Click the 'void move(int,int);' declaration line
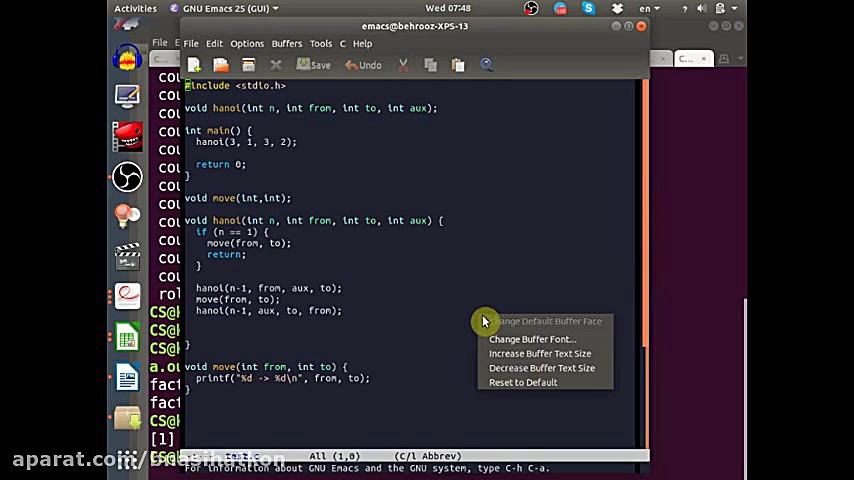The image size is (854, 480). point(238,198)
